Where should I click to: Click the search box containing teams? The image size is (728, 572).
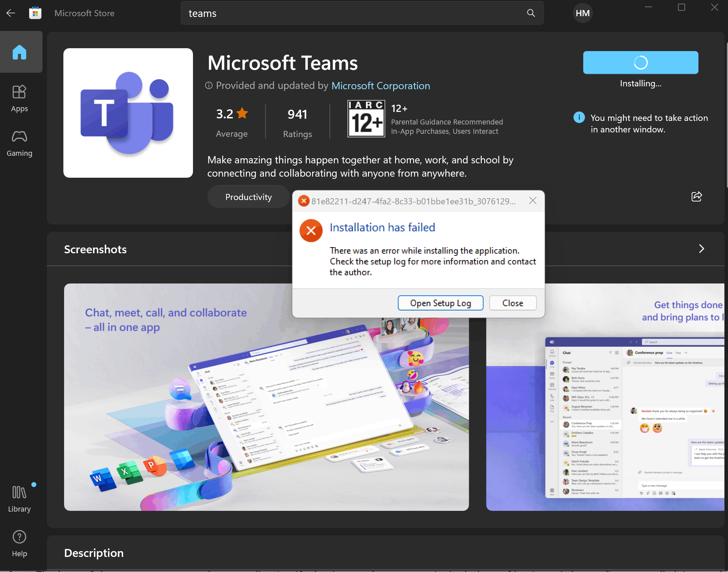(x=353, y=13)
